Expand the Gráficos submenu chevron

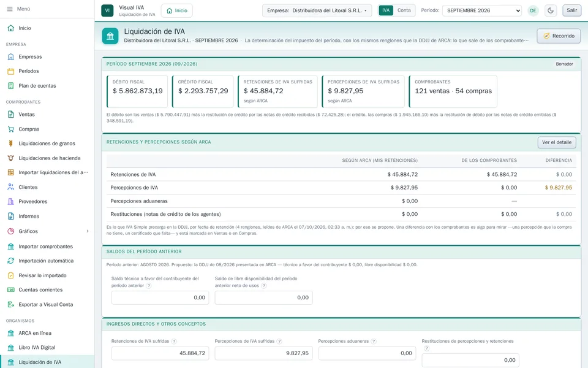pos(88,231)
